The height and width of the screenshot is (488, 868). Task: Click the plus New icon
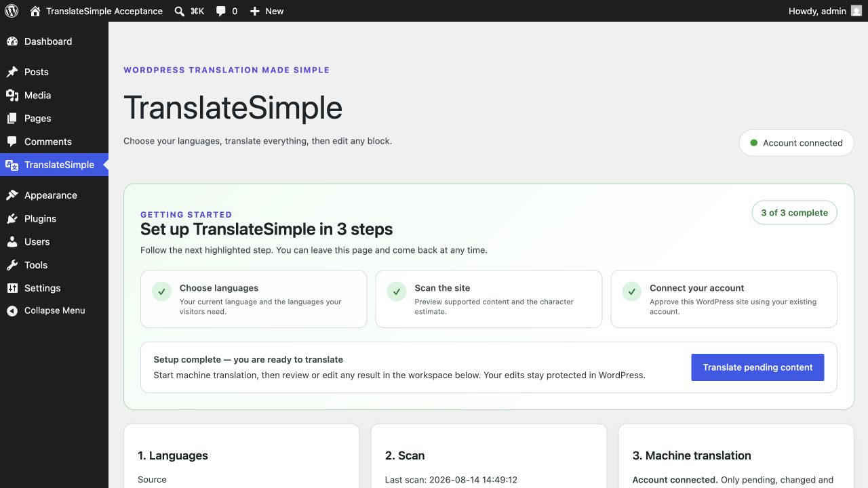click(x=254, y=11)
